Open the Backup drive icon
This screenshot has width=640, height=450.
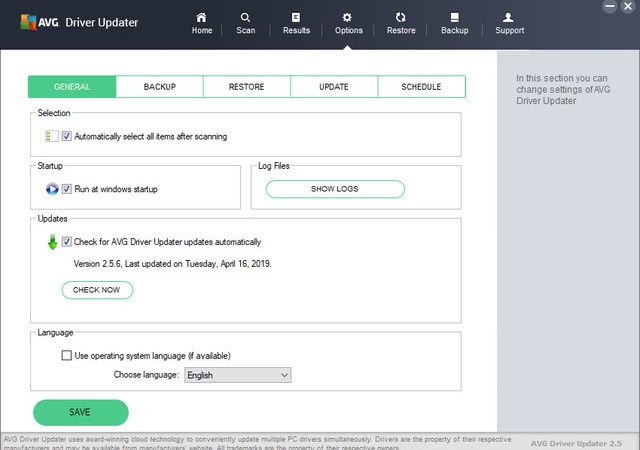tap(455, 18)
